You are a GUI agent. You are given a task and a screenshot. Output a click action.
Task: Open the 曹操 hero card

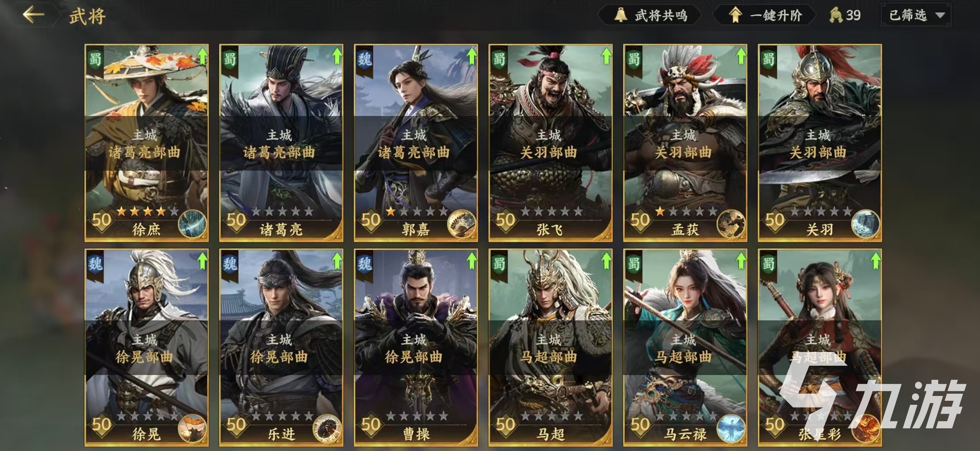[416, 347]
